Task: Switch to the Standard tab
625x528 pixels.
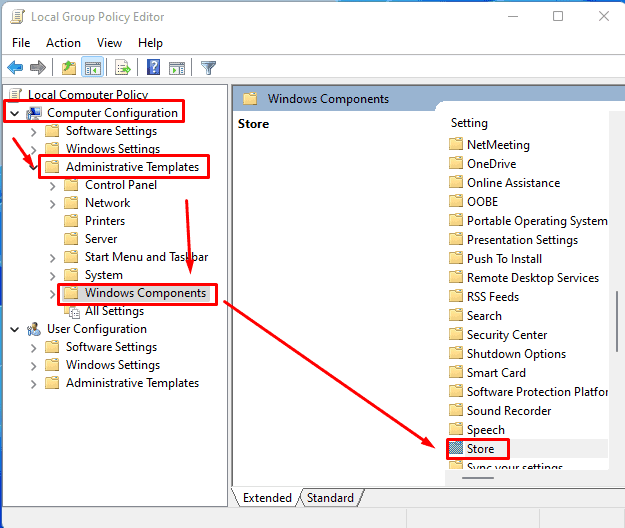Action: (330, 498)
